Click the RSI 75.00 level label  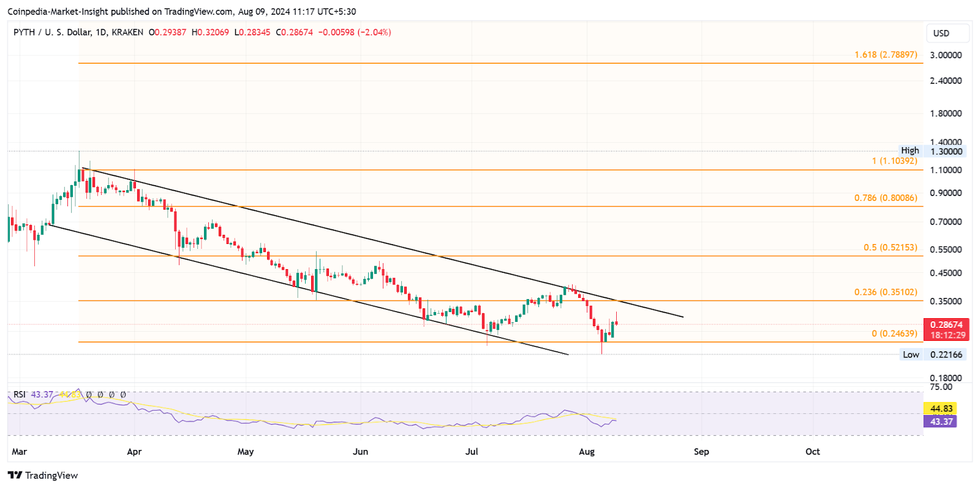941,387
